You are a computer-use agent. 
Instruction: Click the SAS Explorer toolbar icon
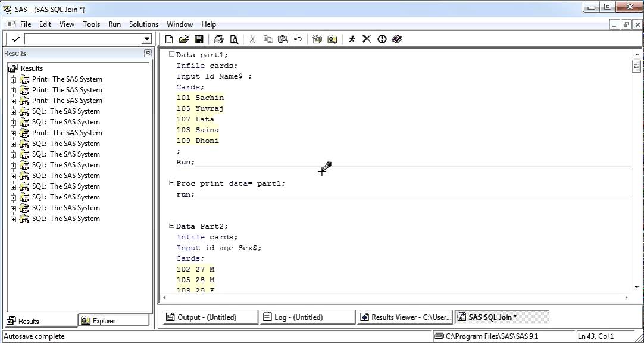tap(332, 39)
